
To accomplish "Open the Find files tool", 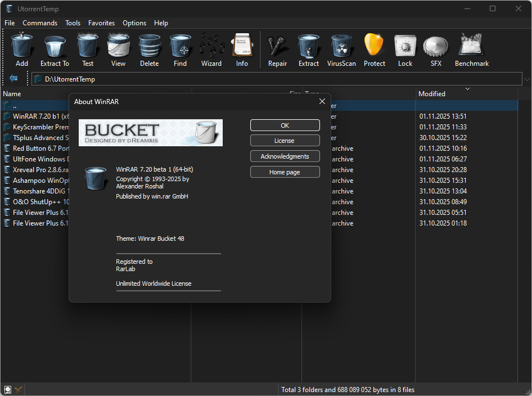I will point(180,49).
